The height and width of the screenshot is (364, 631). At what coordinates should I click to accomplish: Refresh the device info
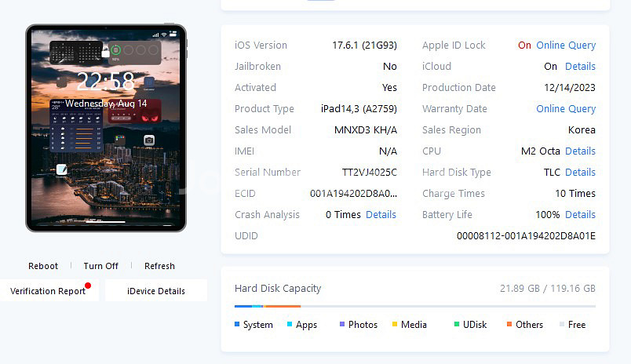159,266
